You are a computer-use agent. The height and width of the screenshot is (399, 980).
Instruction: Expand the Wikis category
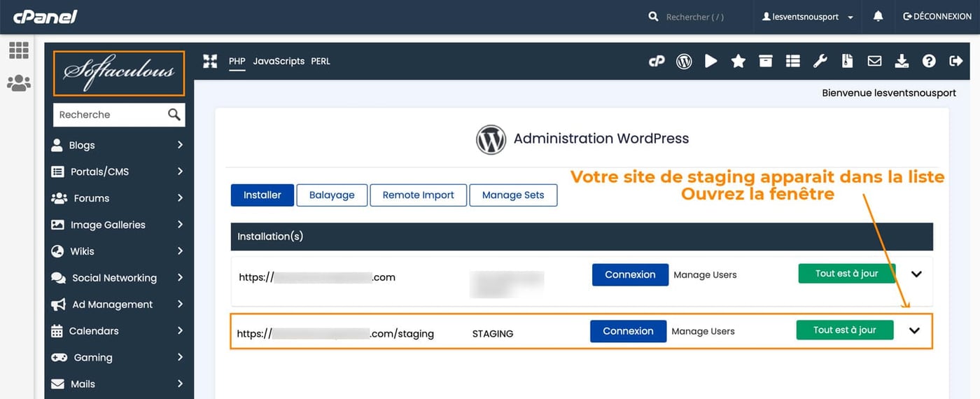pyautogui.click(x=119, y=251)
